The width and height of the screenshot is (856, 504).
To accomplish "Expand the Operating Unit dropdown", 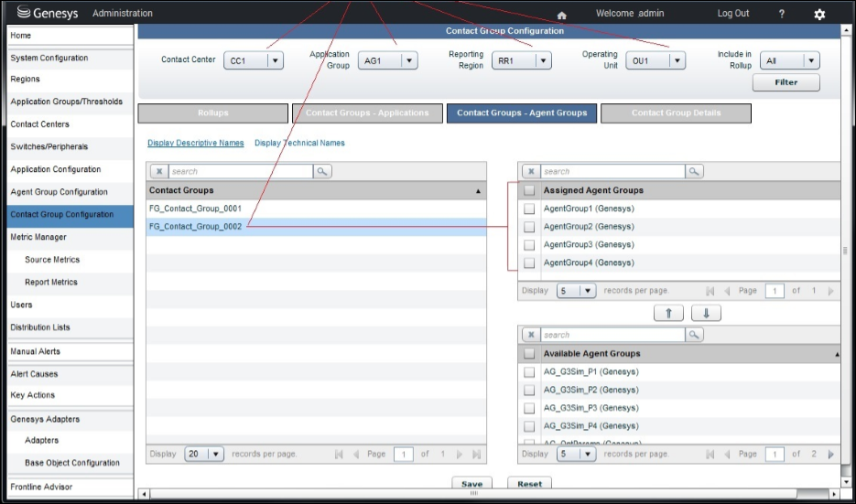I will coord(656,60).
